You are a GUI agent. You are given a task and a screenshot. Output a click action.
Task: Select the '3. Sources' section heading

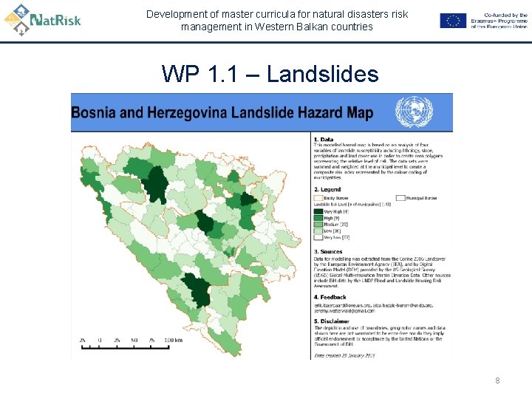pyautogui.click(x=328, y=252)
